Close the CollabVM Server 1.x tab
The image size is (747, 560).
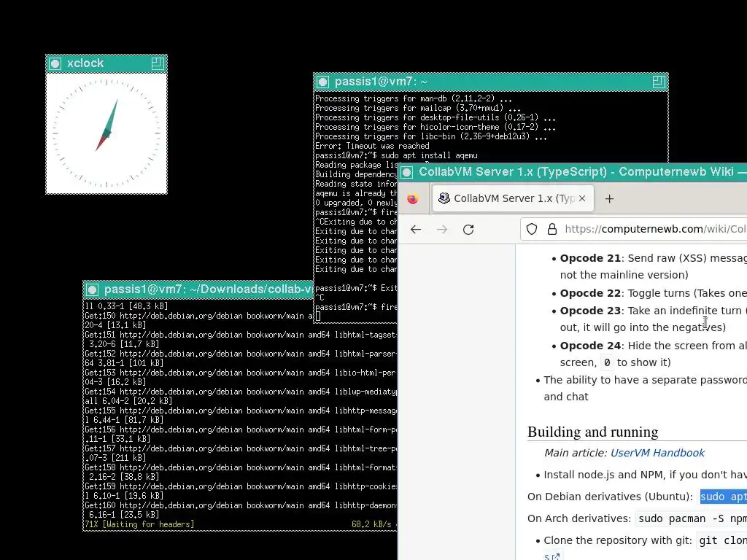click(x=582, y=198)
